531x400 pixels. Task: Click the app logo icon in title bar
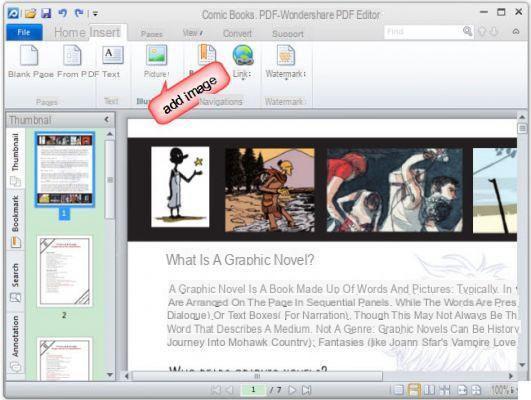13,13
